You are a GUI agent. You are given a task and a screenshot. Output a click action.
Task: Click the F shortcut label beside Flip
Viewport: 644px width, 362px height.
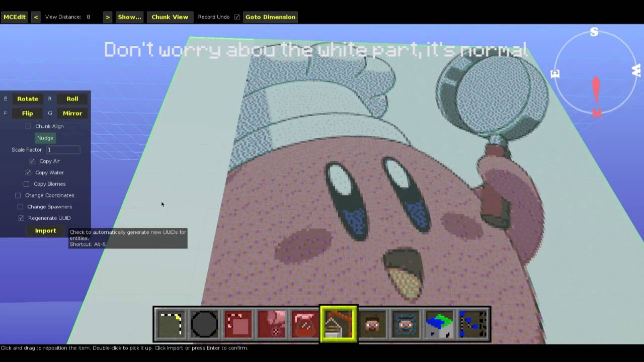pos(6,114)
